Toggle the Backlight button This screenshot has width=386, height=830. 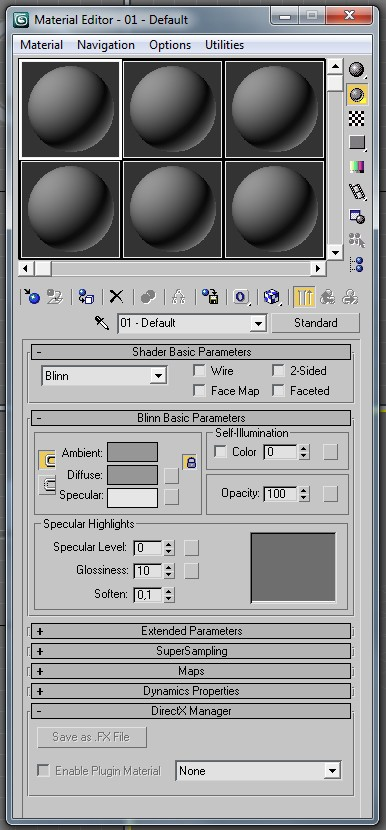pos(357,94)
